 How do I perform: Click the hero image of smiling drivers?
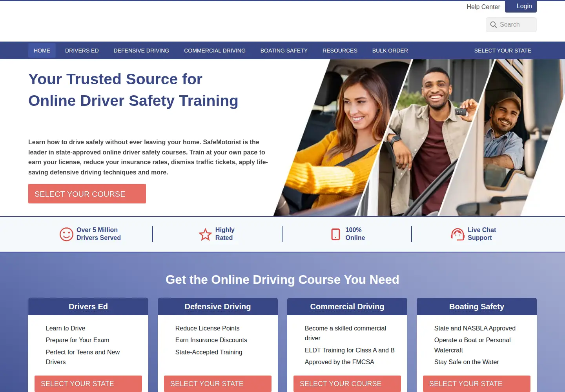[x=420, y=138]
